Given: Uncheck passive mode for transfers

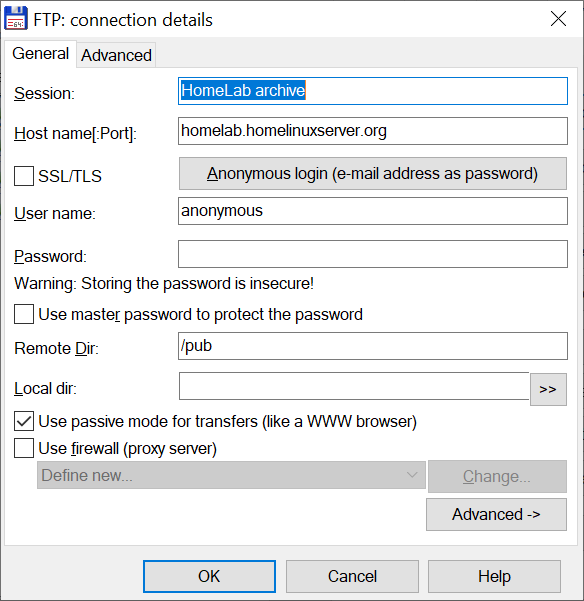Looking at the screenshot, I should (x=24, y=421).
